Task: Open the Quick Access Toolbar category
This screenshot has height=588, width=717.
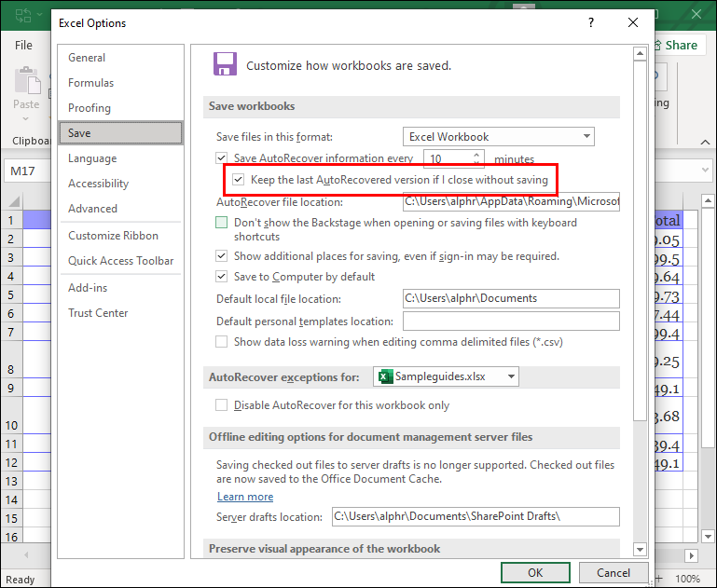Action: click(120, 261)
